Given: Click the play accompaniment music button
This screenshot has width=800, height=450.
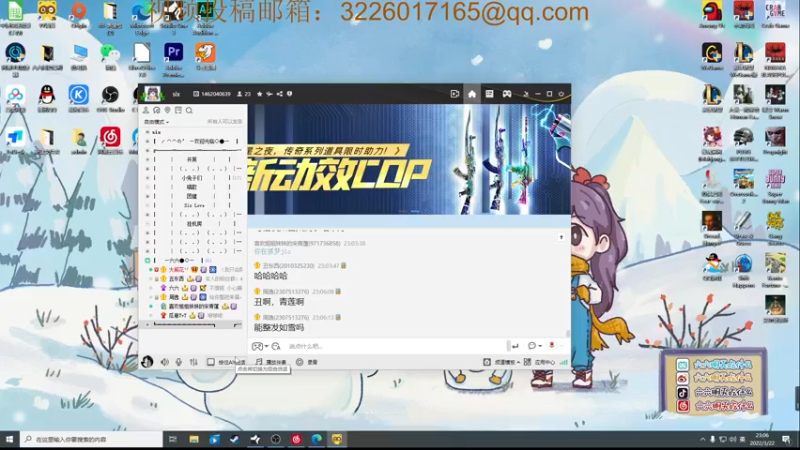Looking at the screenshot, I should (271, 362).
